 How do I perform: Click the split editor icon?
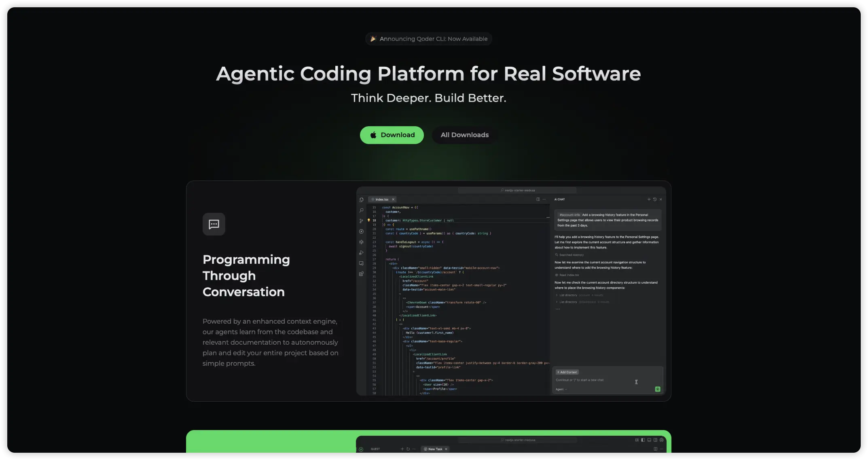[538, 199]
